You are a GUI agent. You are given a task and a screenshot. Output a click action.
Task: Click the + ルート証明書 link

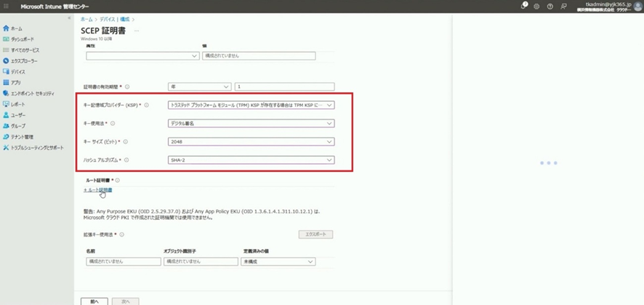point(98,190)
